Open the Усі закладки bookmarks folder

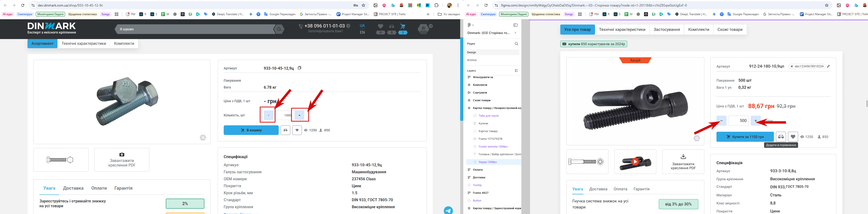tap(449, 14)
